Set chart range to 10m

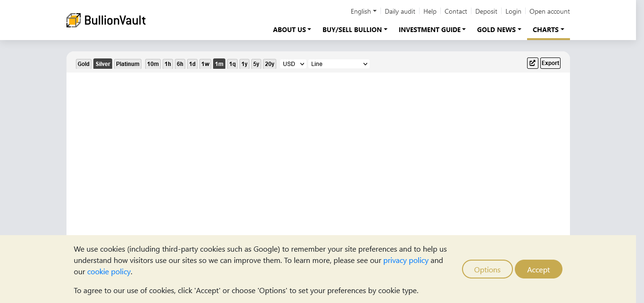tap(153, 64)
